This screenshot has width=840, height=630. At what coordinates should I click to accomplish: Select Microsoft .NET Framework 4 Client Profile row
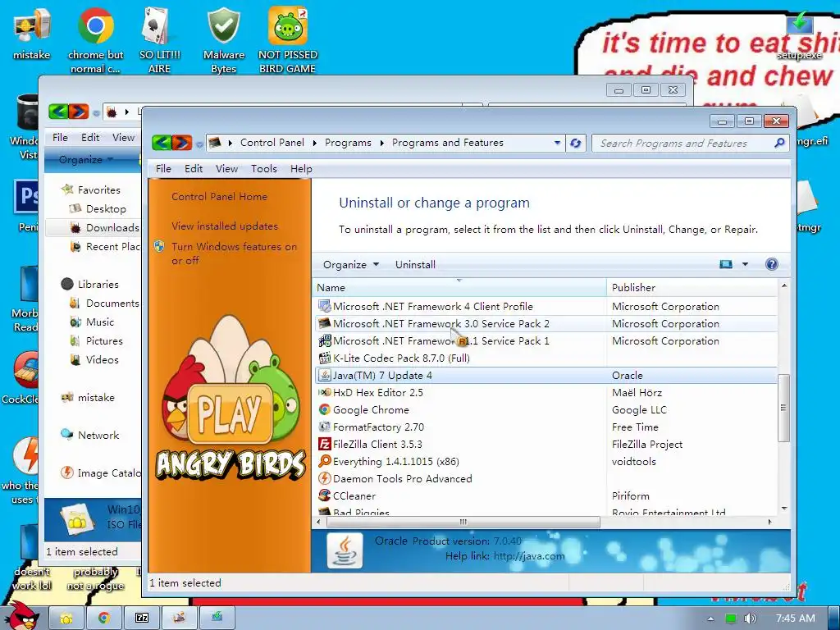pyautogui.click(x=546, y=307)
